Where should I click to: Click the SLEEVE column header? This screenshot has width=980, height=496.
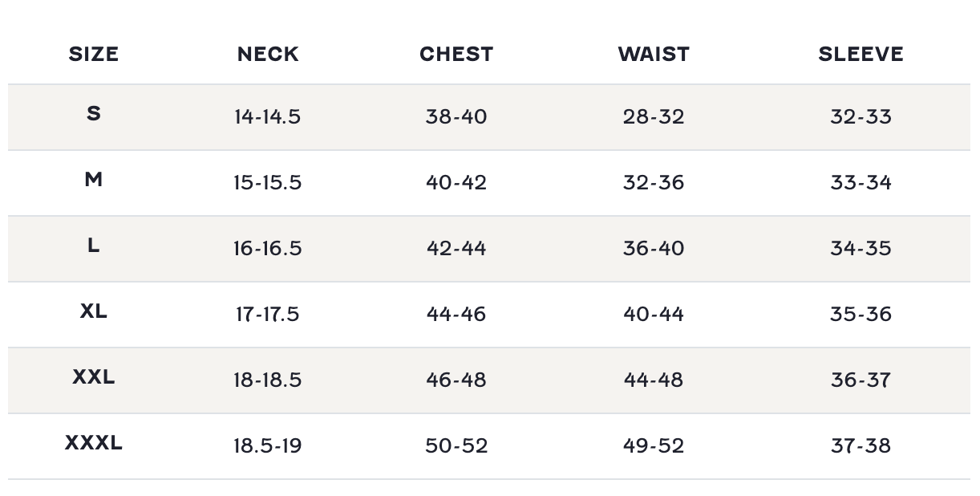tap(861, 55)
